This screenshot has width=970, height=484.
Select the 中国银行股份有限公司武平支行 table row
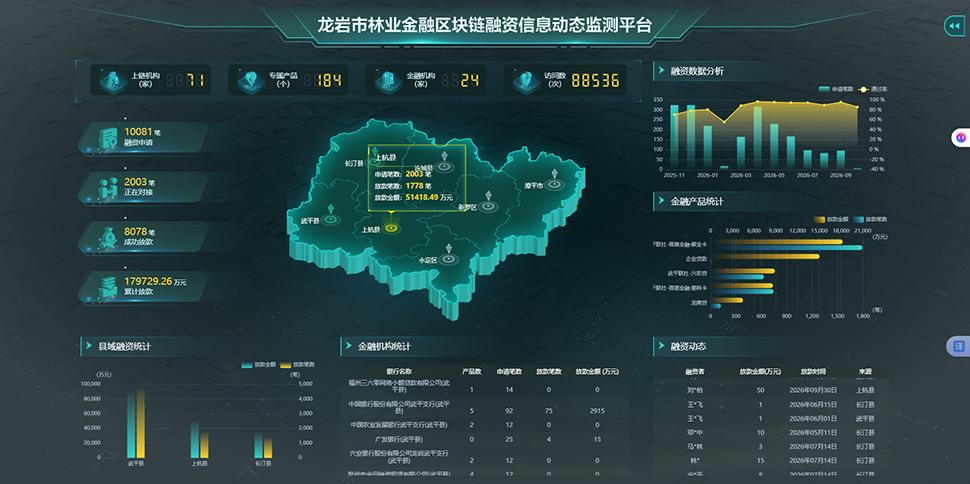pyautogui.click(x=484, y=407)
